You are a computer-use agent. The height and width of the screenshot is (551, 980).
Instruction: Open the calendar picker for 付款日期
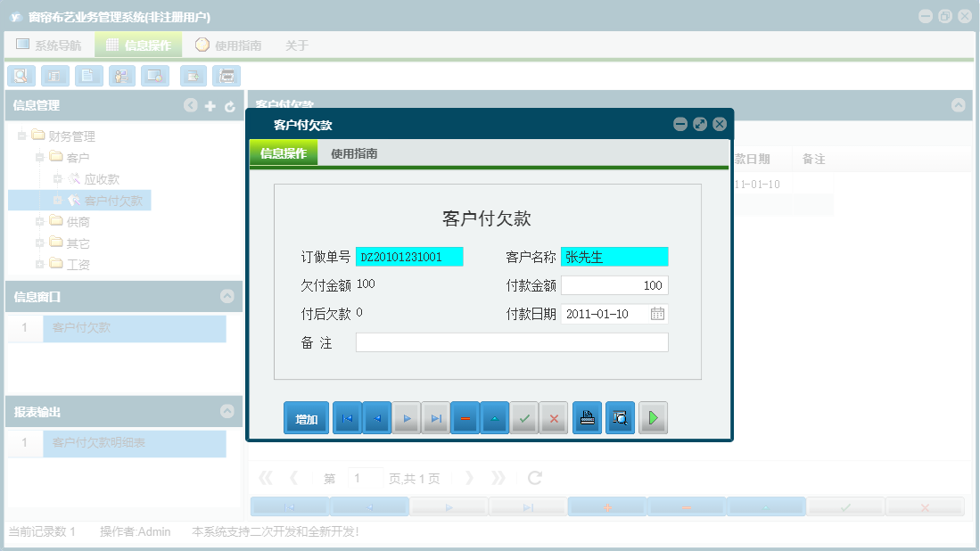[660, 313]
